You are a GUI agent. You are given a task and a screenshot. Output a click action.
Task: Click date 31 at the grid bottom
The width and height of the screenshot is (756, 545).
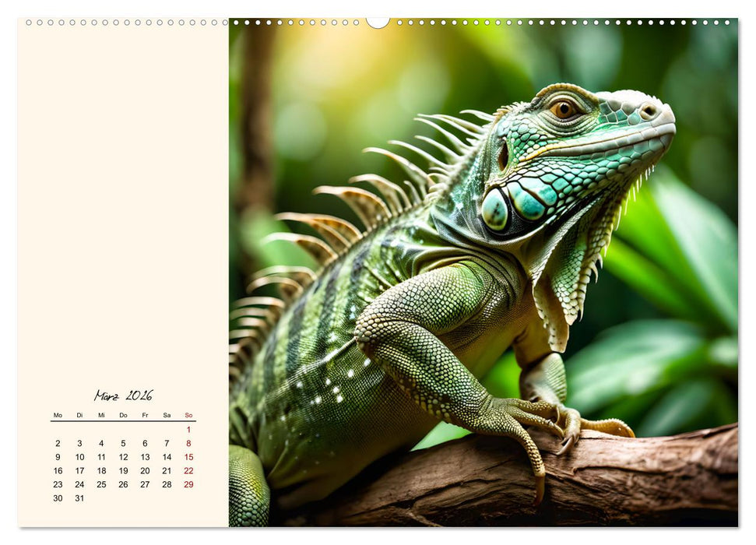click(x=79, y=498)
